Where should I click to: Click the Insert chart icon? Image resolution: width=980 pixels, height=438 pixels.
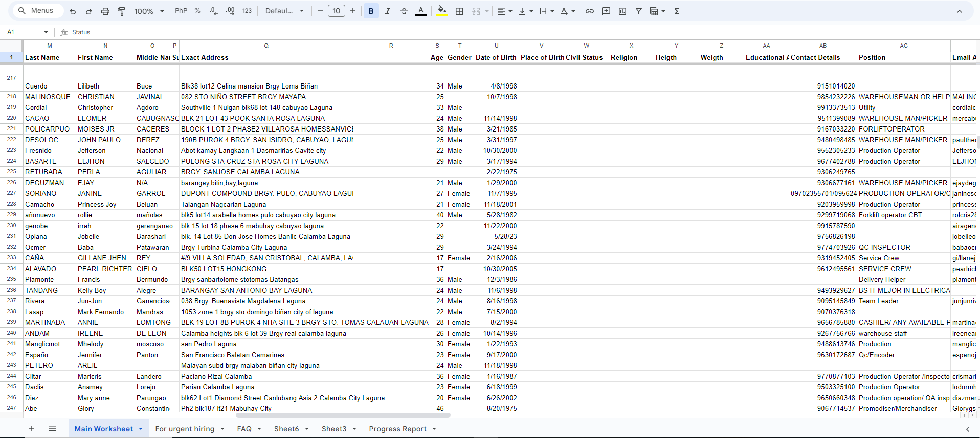pyautogui.click(x=622, y=11)
